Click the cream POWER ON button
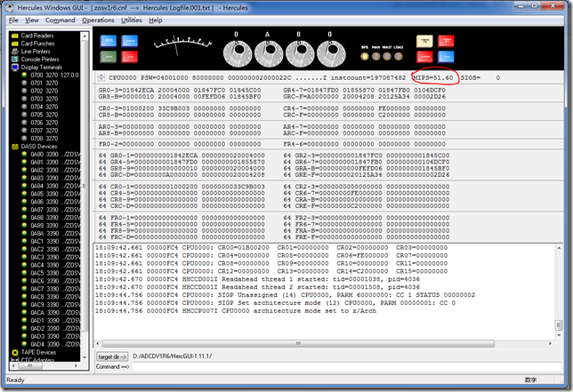 tap(424, 41)
